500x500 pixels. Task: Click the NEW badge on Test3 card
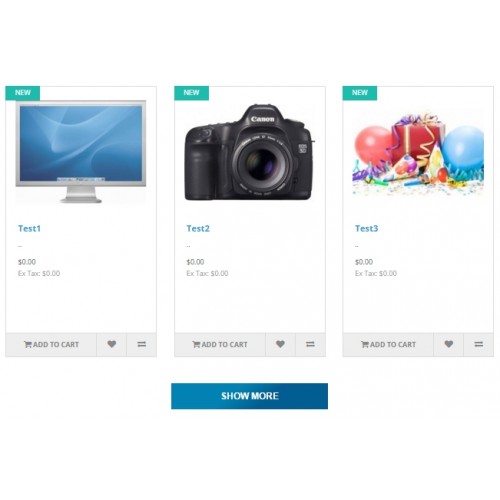point(360,93)
